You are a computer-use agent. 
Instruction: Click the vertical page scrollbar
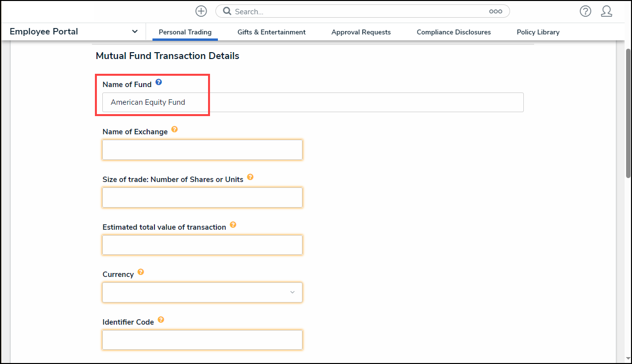point(628,113)
